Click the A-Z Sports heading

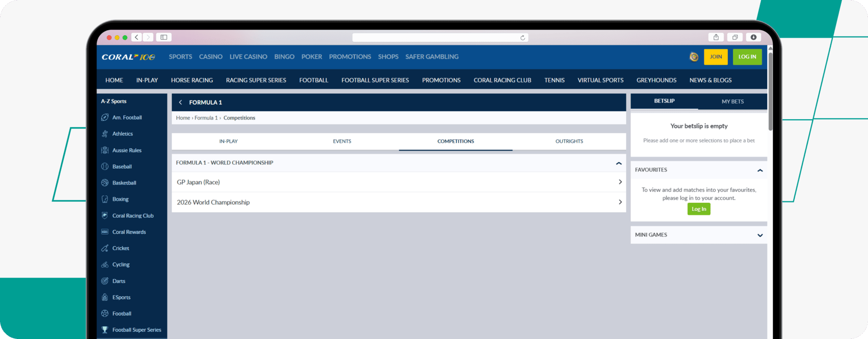pos(114,101)
